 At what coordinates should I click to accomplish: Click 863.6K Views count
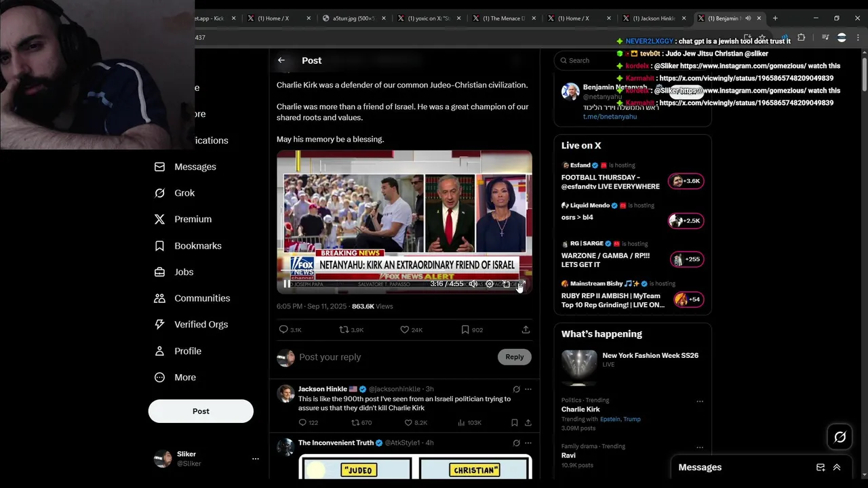point(372,306)
